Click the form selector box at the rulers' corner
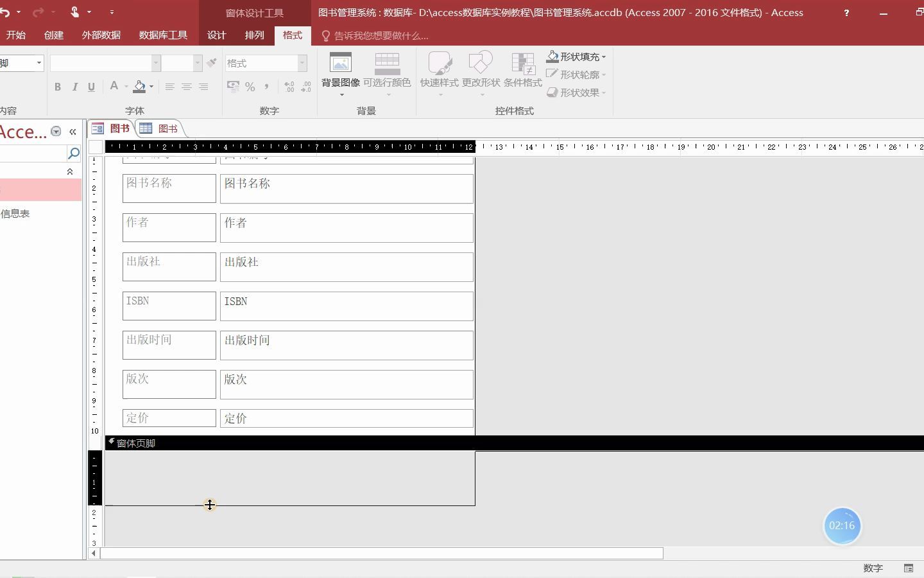The height and width of the screenshot is (578, 924). coord(96,146)
